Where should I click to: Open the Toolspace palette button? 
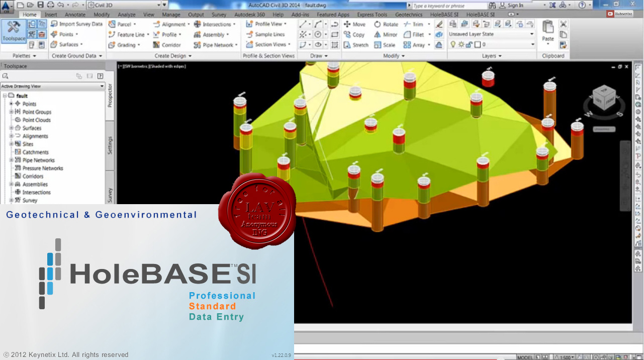click(14, 31)
